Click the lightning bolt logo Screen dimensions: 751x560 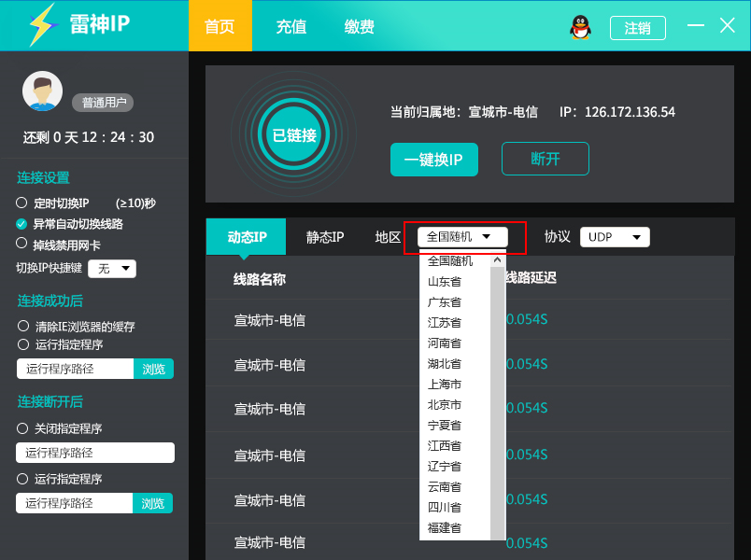tap(42, 25)
